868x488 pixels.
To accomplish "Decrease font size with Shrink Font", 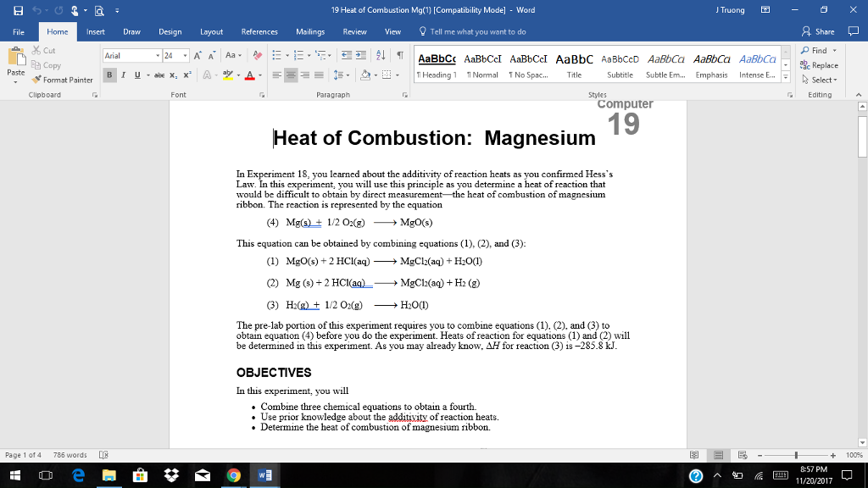I will (x=212, y=55).
